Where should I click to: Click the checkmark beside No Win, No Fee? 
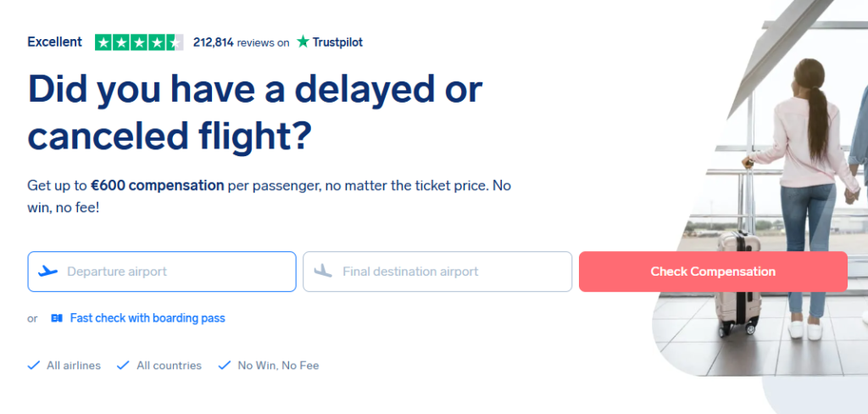(225, 366)
